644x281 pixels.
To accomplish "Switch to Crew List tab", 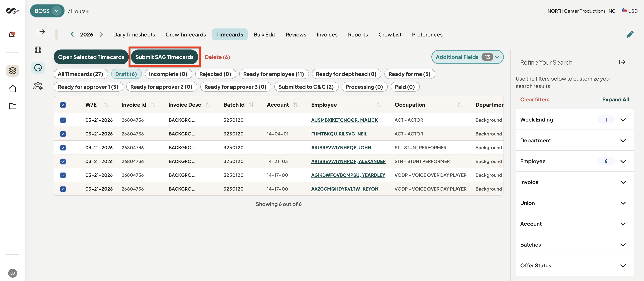I will click(390, 34).
